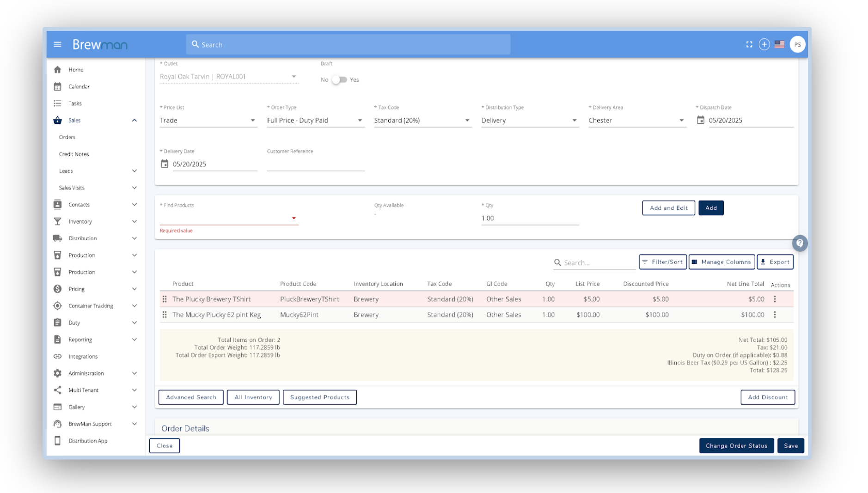Expand the Leads submenu

click(x=134, y=171)
